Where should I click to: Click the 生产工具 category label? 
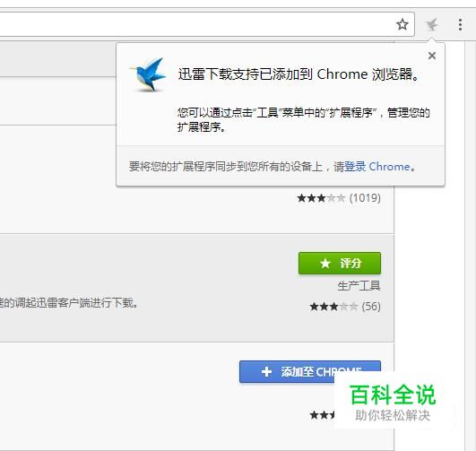pos(359,286)
